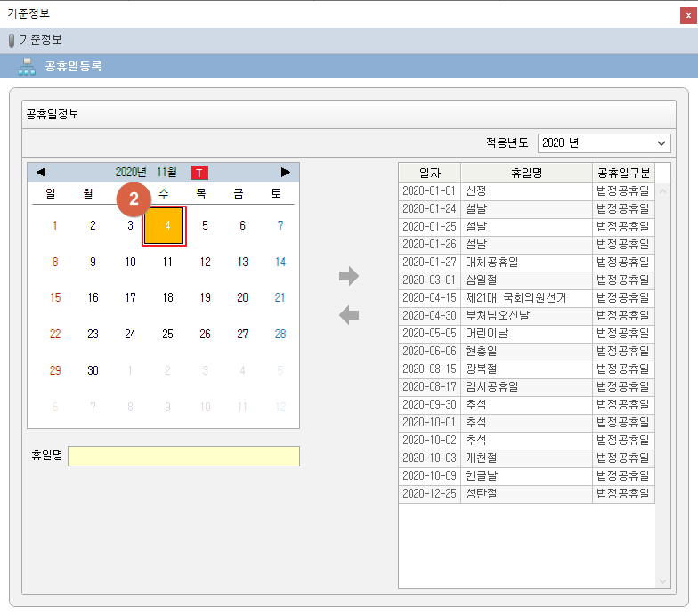
Task: Go to next month in calendar
Action: (x=286, y=172)
